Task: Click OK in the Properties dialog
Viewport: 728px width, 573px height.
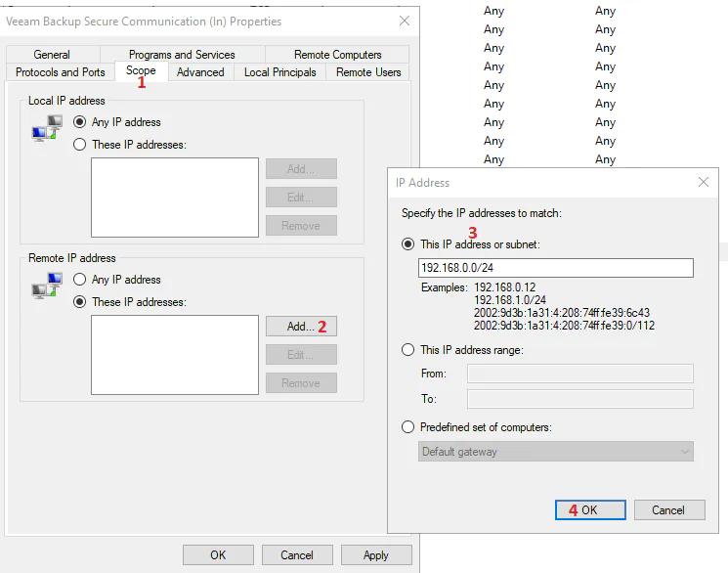Action: click(x=218, y=554)
